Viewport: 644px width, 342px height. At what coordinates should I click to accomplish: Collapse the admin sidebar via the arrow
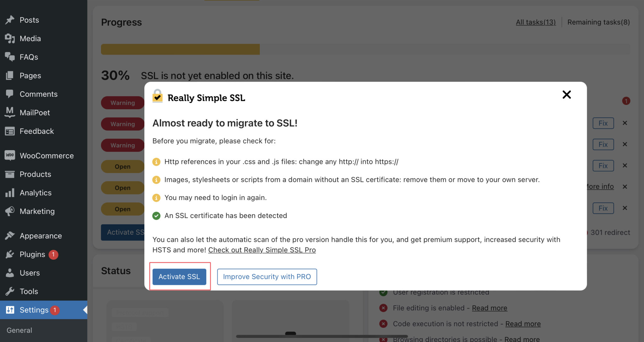click(85, 310)
